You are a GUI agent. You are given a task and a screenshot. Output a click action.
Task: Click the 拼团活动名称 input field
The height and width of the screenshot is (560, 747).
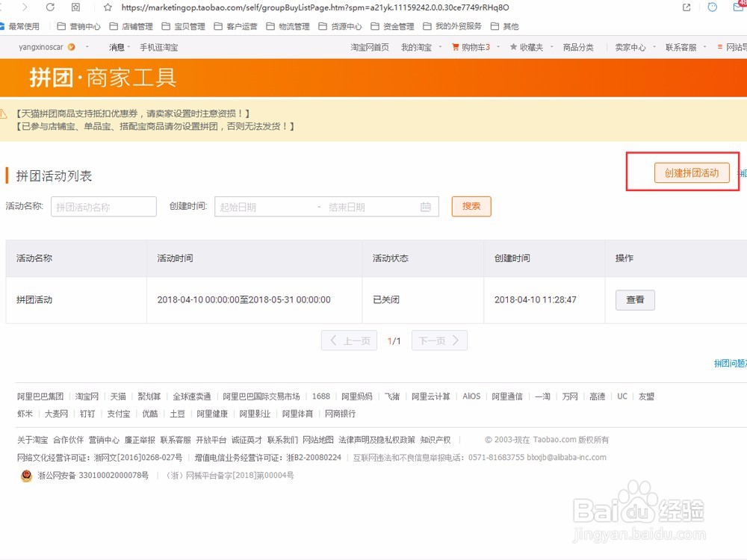tap(103, 207)
